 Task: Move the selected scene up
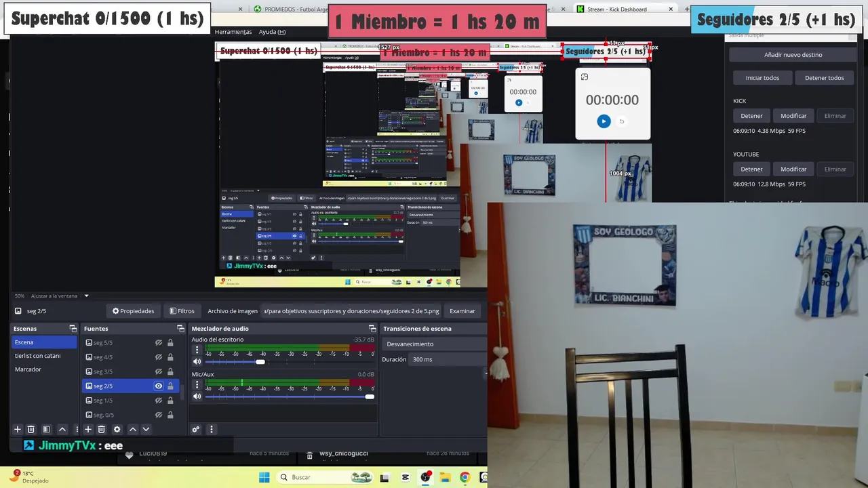[62, 429]
